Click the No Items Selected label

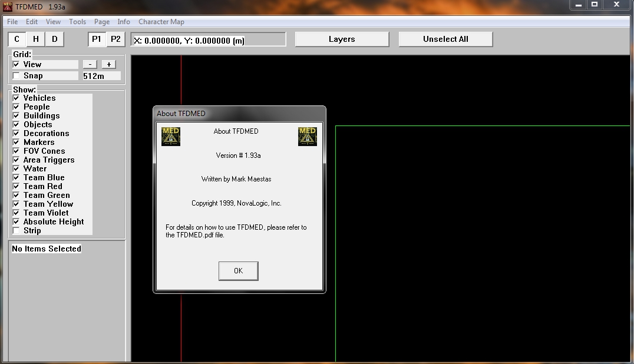pyautogui.click(x=47, y=249)
